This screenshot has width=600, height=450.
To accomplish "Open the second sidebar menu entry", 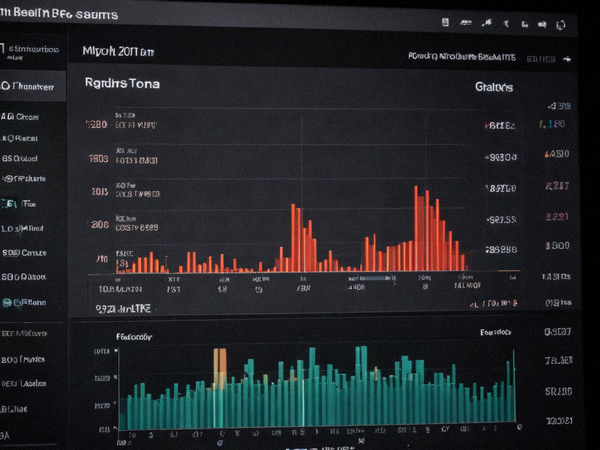I will [20, 117].
